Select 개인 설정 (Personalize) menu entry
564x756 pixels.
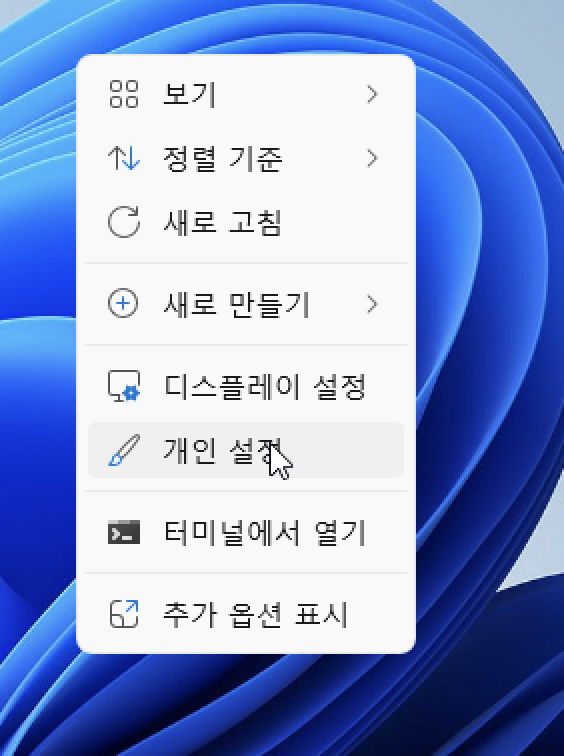coord(246,450)
